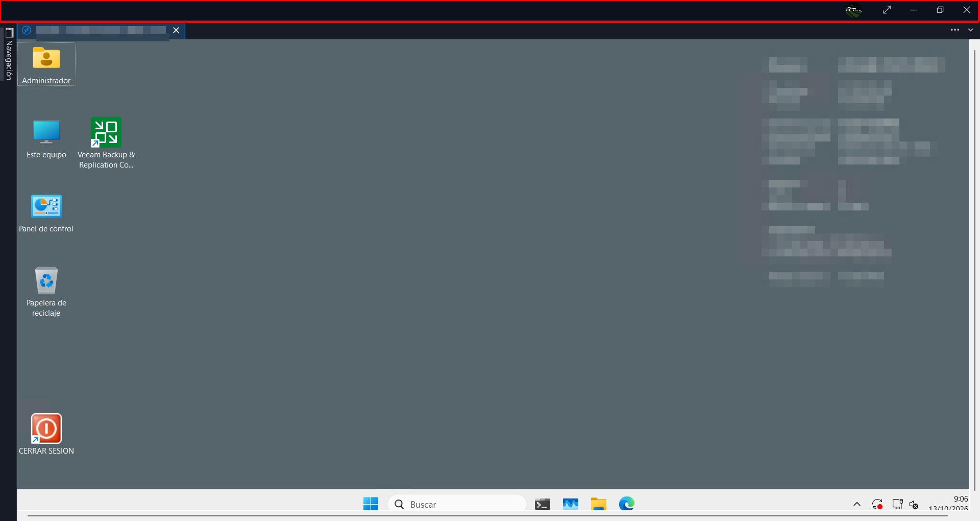Toggle full screen with the diagonal arrows icon
The height and width of the screenshot is (521, 980).
tap(887, 10)
